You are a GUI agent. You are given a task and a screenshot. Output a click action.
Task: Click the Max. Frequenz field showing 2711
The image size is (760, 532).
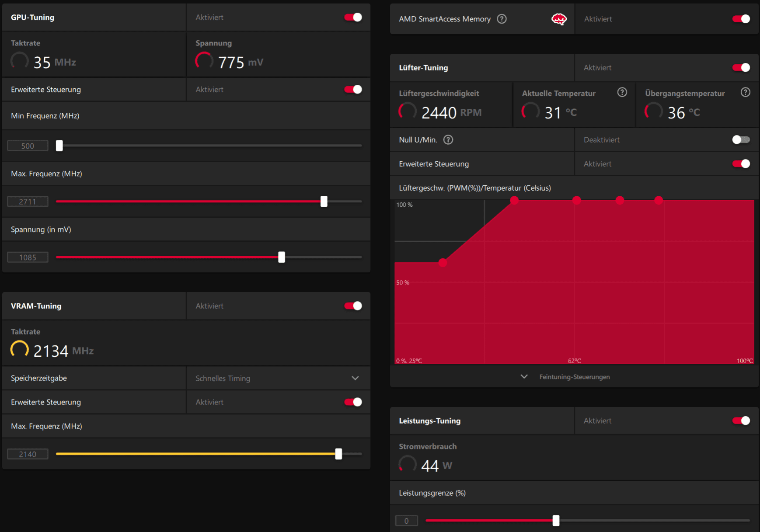(28, 202)
